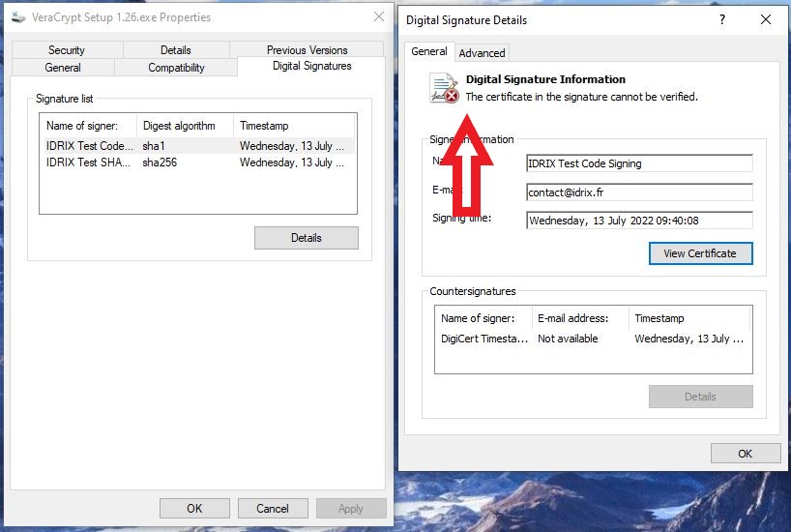Close the Digital Signature Details dialog
The width and height of the screenshot is (791, 532).
765,19
